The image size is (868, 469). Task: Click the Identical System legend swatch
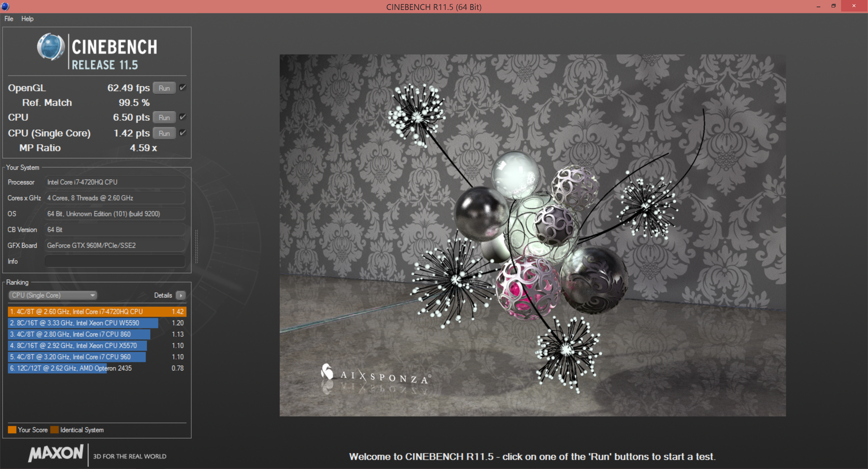[x=55, y=430]
